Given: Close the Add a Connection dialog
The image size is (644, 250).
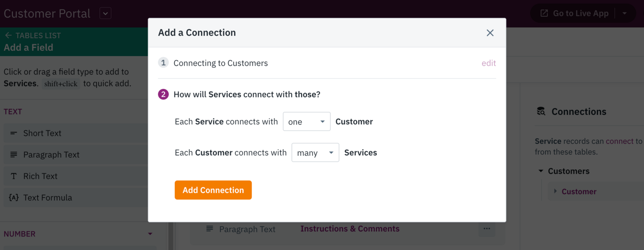Looking at the screenshot, I should [x=490, y=33].
